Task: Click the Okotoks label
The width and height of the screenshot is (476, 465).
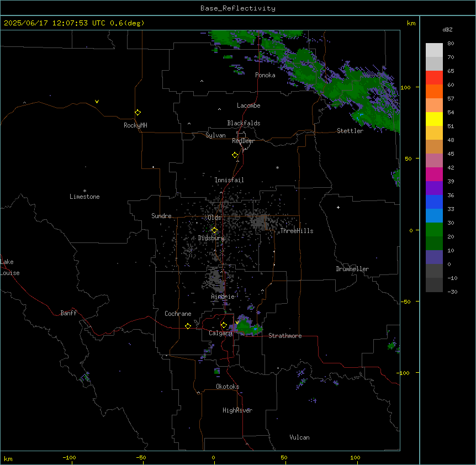Action: pyautogui.click(x=228, y=387)
